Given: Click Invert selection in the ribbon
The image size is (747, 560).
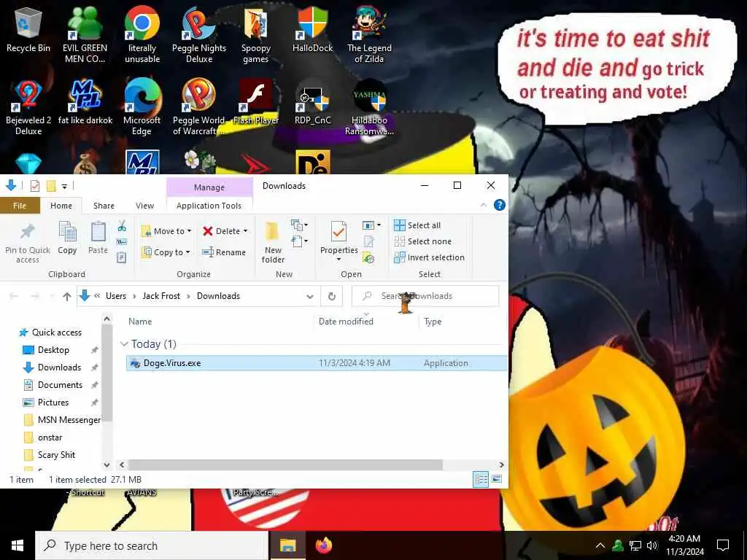Looking at the screenshot, I should click(429, 257).
